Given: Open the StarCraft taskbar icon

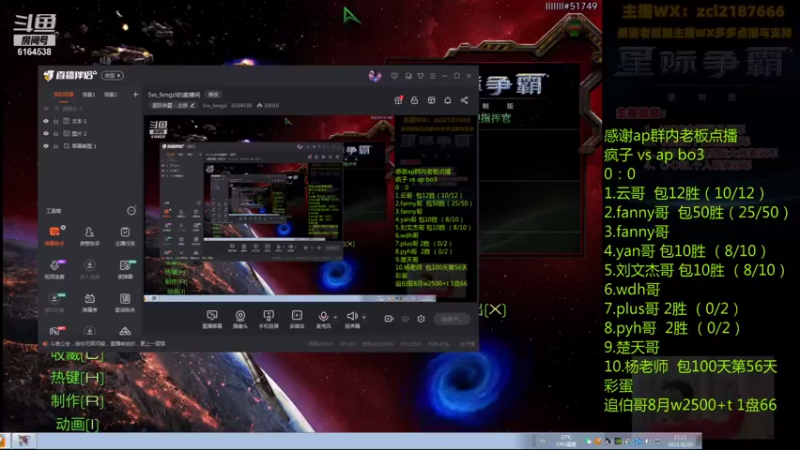Looking at the screenshot, I should (x=23, y=441).
